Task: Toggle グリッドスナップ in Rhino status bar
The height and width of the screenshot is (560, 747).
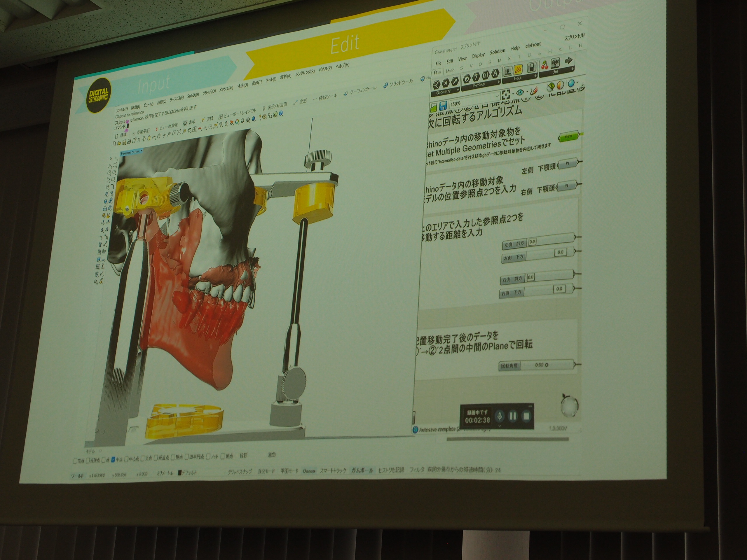Action: [240, 472]
